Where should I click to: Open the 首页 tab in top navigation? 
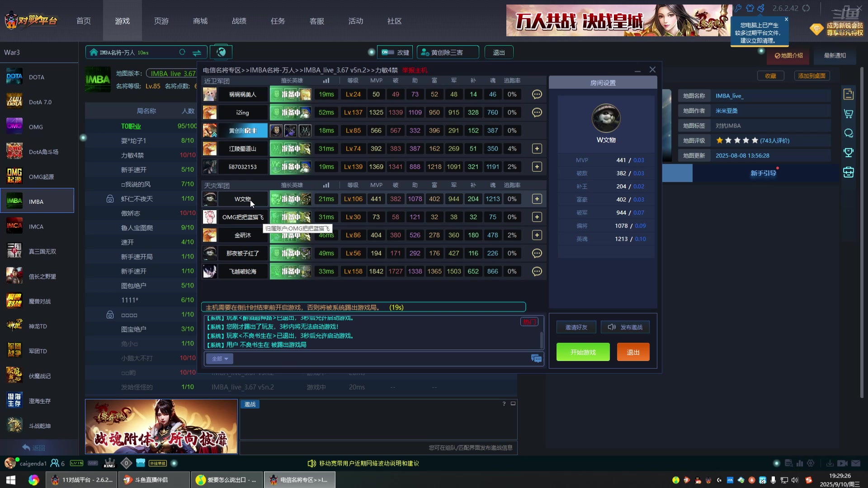tap(84, 21)
